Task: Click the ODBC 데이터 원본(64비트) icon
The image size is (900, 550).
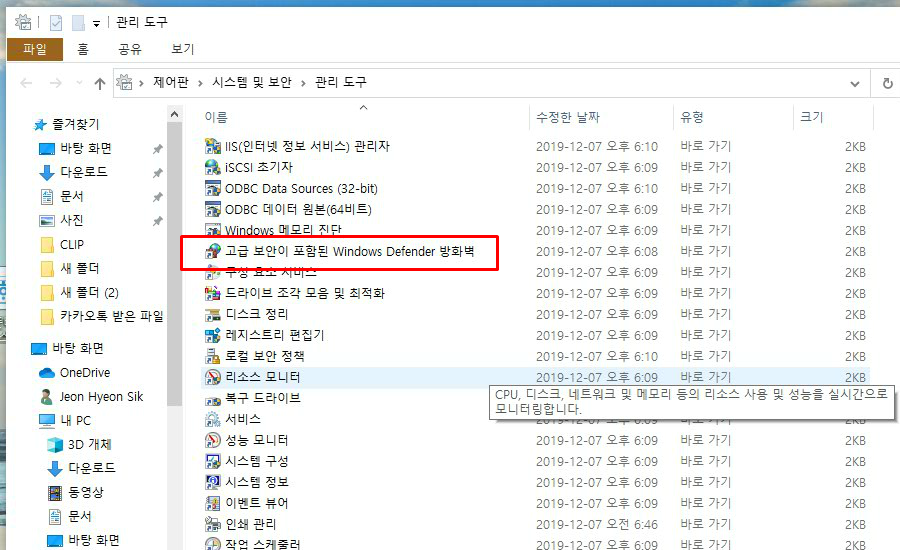Action: click(x=213, y=209)
